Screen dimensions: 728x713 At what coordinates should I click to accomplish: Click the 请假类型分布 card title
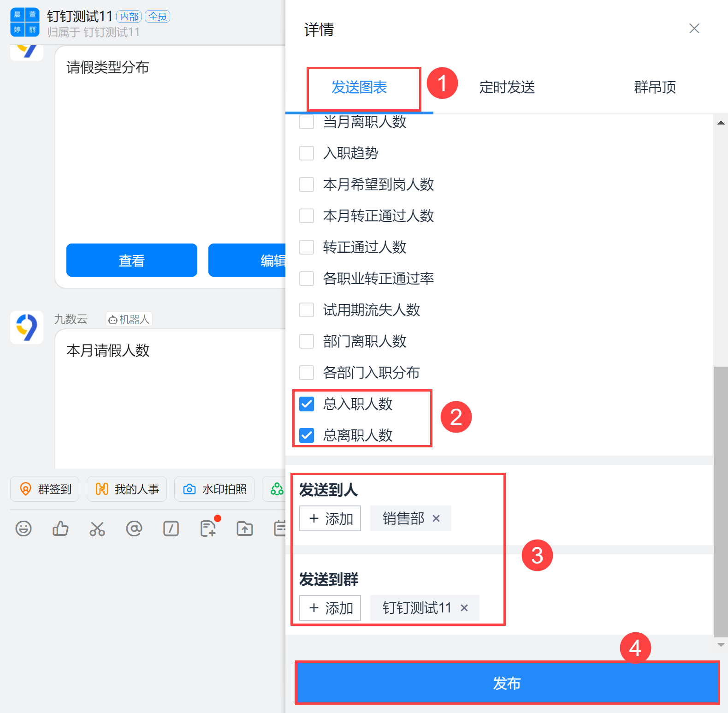coord(108,67)
